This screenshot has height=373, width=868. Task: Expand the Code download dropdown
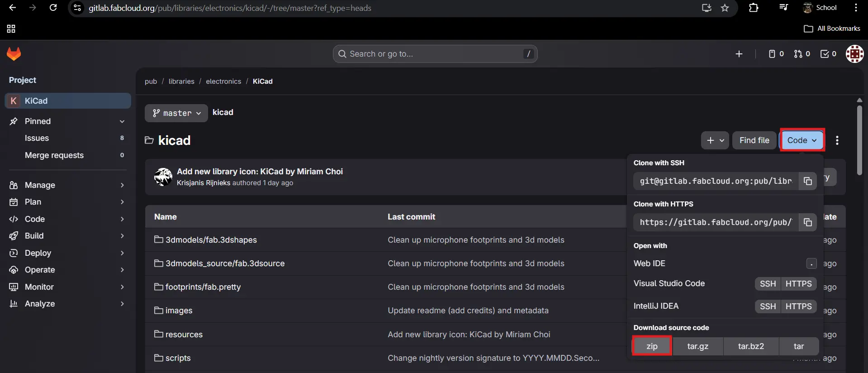802,140
